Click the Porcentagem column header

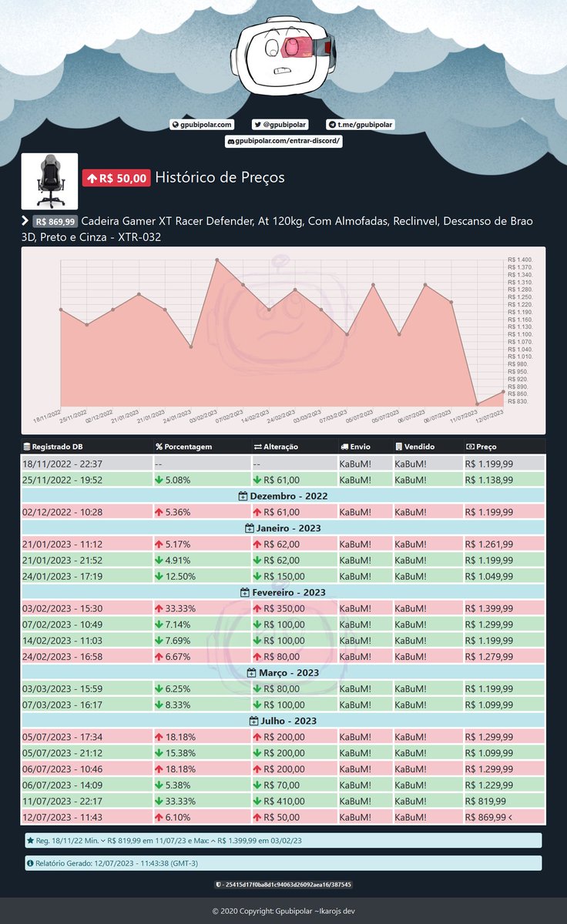click(x=202, y=447)
